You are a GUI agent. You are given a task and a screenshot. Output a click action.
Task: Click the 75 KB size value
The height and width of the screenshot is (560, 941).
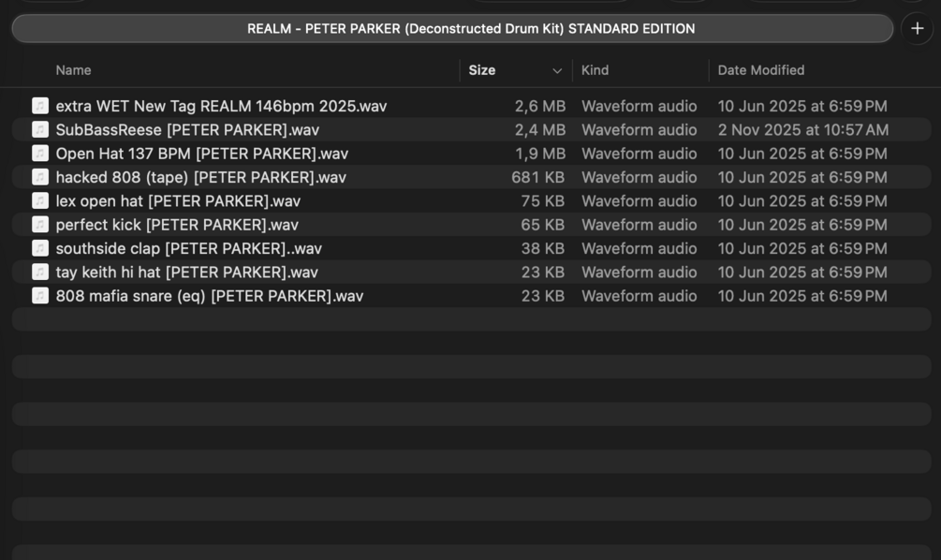[x=542, y=201]
